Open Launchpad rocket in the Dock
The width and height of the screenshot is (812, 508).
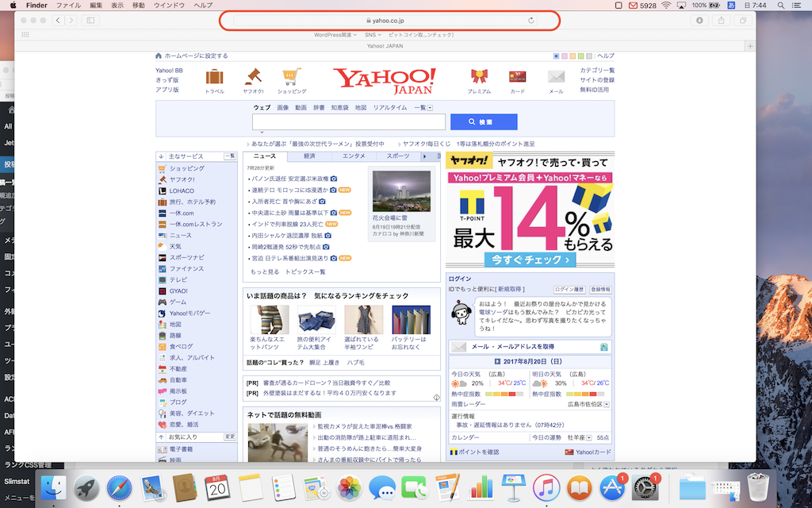(86, 488)
